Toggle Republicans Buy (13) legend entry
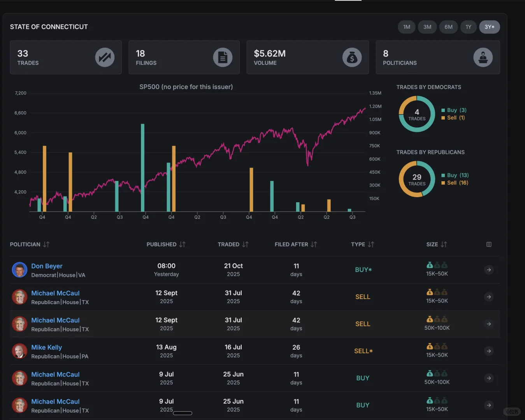 pyautogui.click(x=455, y=175)
